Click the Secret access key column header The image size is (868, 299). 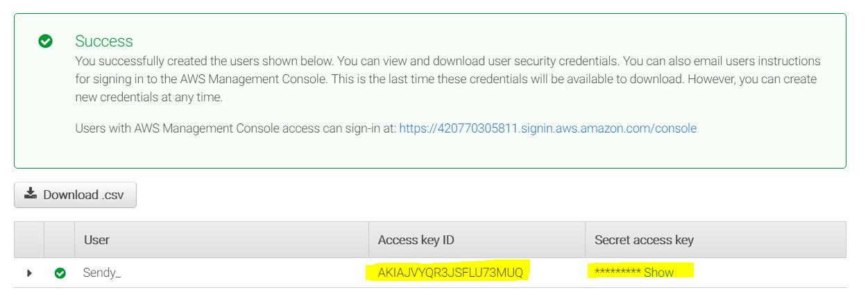click(644, 240)
